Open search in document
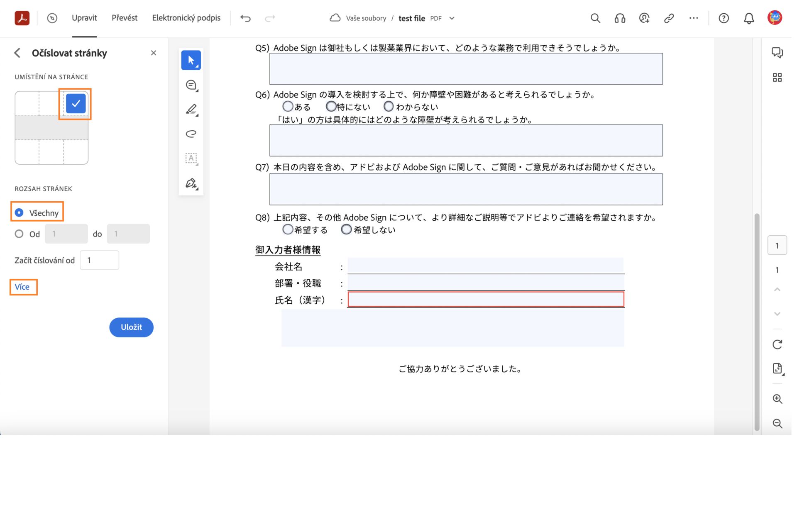 [596, 18]
